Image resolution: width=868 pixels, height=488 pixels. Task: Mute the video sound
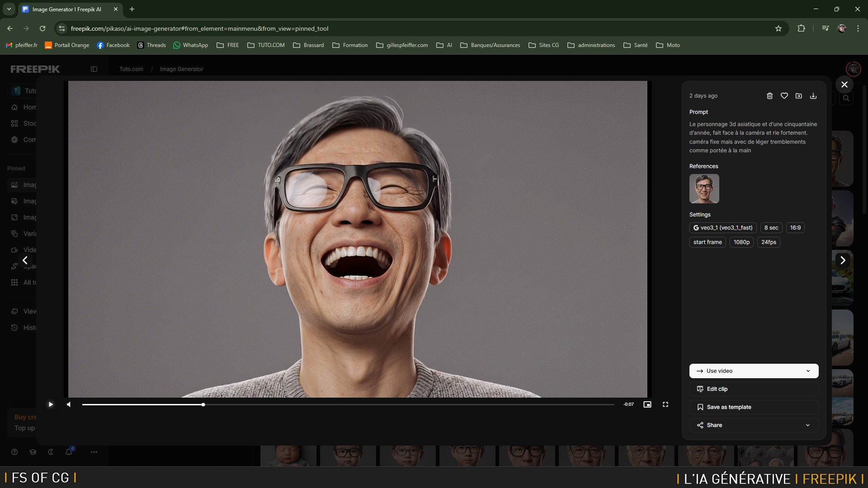69,404
